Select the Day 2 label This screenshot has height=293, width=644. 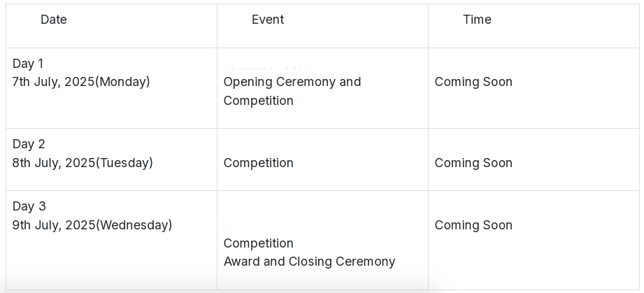click(29, 144)
